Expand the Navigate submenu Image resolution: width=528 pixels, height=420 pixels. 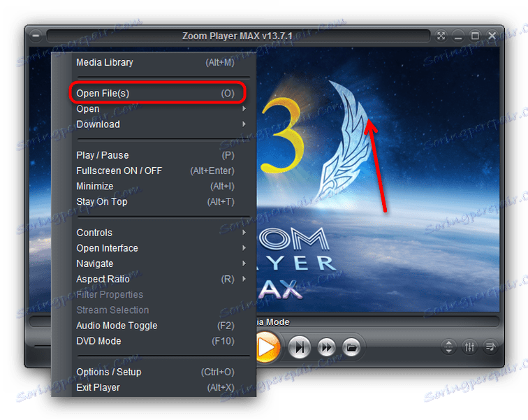coord(155,263)
